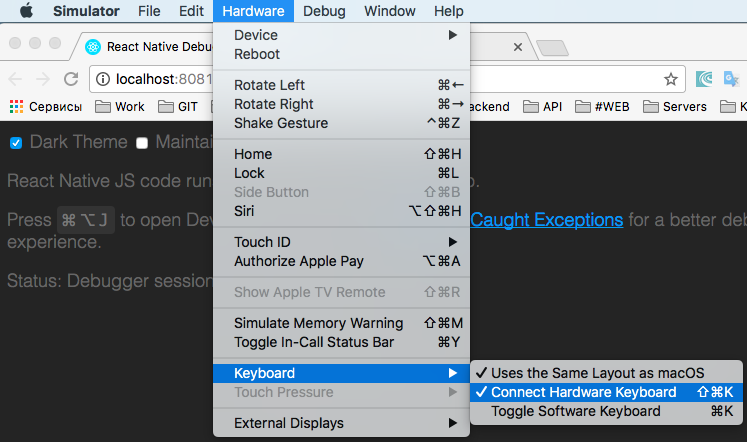Select Rotate Left
747x442 pixels.
click(341, 85)
